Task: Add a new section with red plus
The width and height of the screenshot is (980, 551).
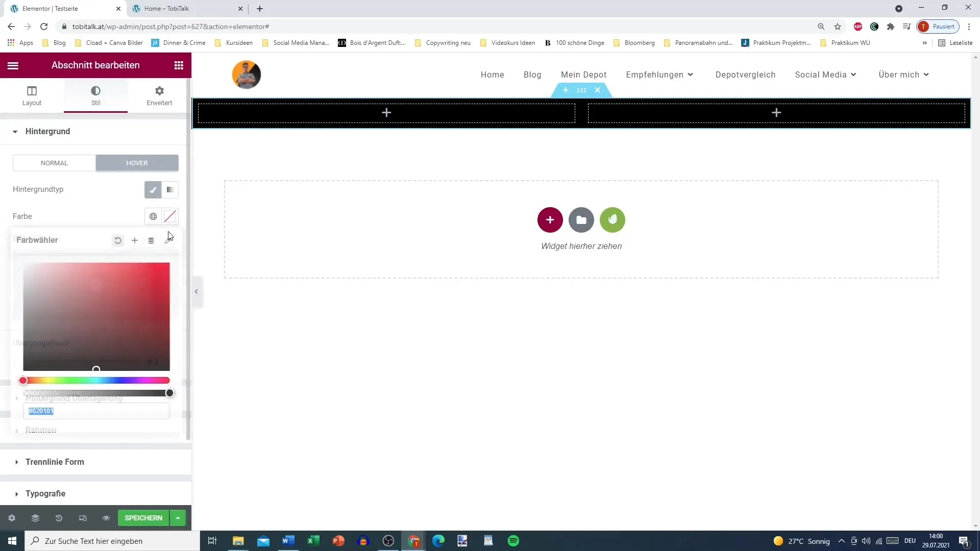Action: tap(550, 220)
